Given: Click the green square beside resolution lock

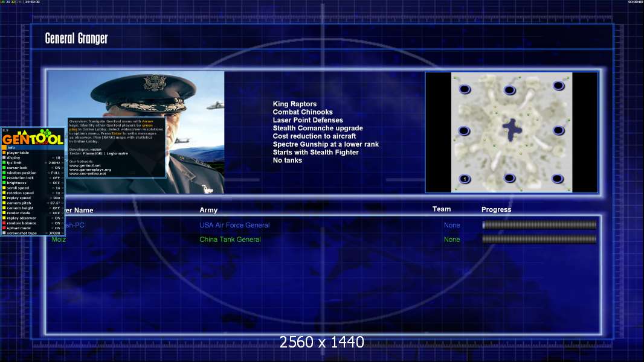Looking at the screenshot, I should coord(4,177).
